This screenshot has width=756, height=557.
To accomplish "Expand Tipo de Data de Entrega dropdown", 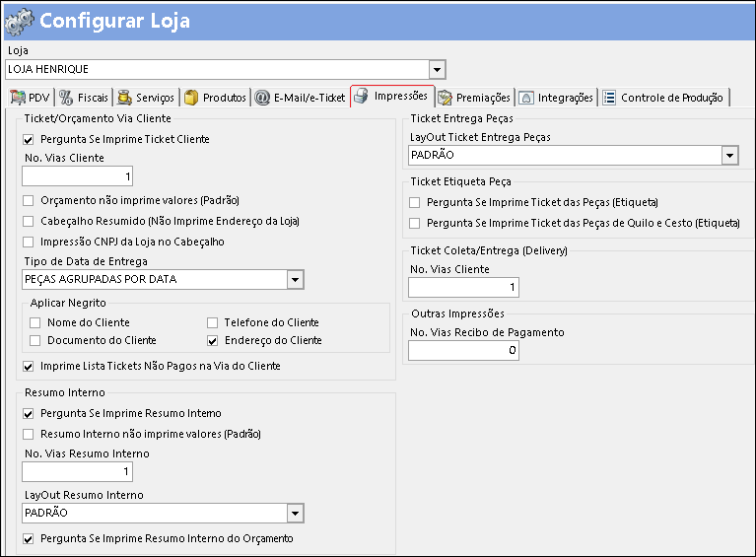I will click(x=295, y=280).
